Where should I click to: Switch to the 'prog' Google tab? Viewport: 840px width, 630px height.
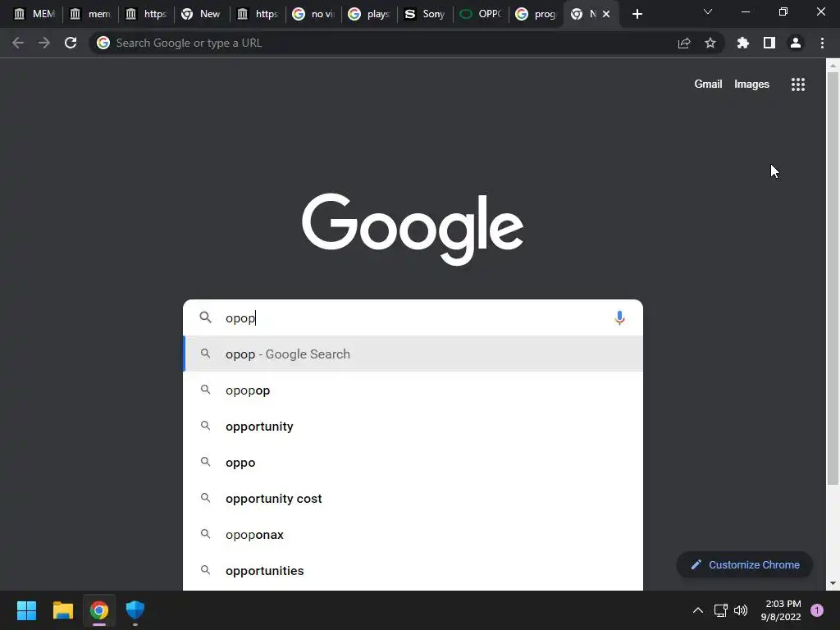pos(536,14)
